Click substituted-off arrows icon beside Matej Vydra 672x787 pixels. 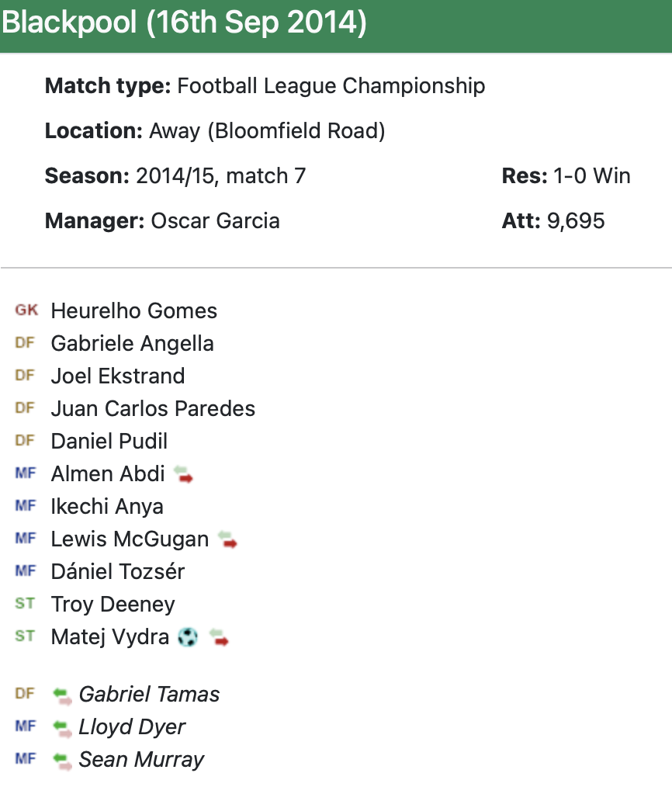pyautogui.click(x=220, y=638)
